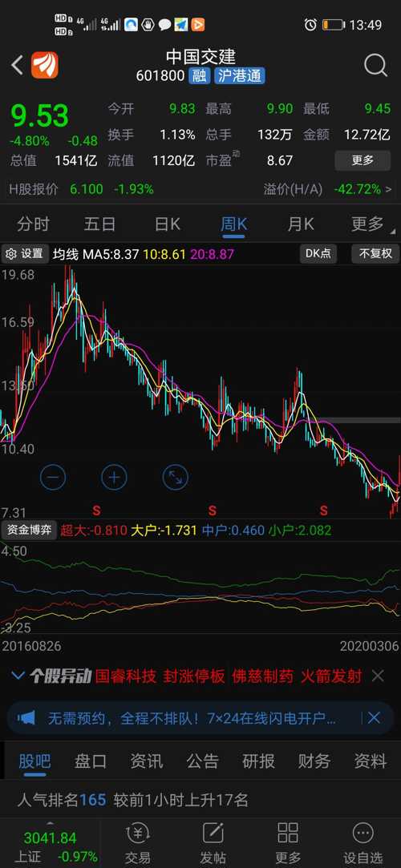This screenshot has width=401, height=868.
Task: Open the 不复权 adjustment selector
Action: point(375,254)
